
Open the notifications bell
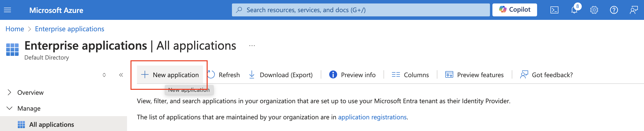coord(574,10)
